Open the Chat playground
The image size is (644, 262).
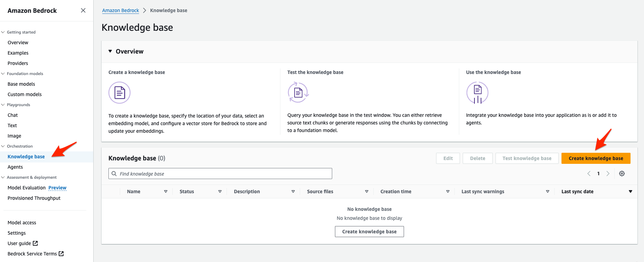pyautogui.click(x=13, y=115)
